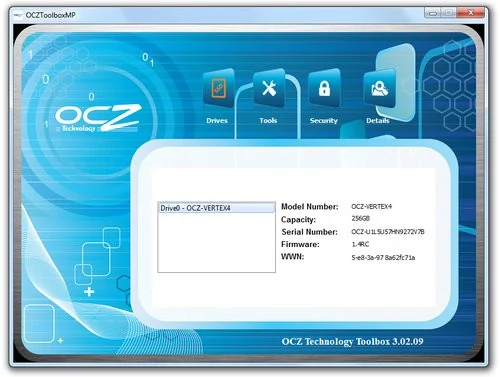Select Drive0 - OCZ-VERTEX4 in list

point(217,208)
